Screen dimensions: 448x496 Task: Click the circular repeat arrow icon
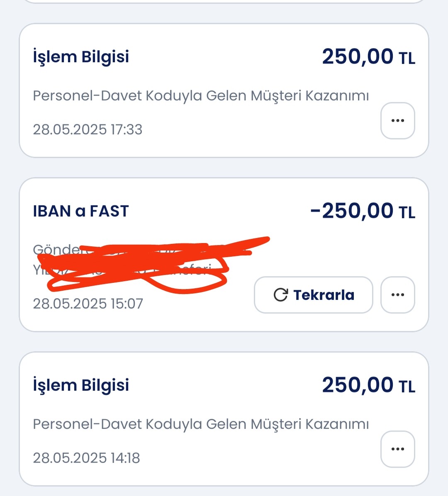point(281,295)
